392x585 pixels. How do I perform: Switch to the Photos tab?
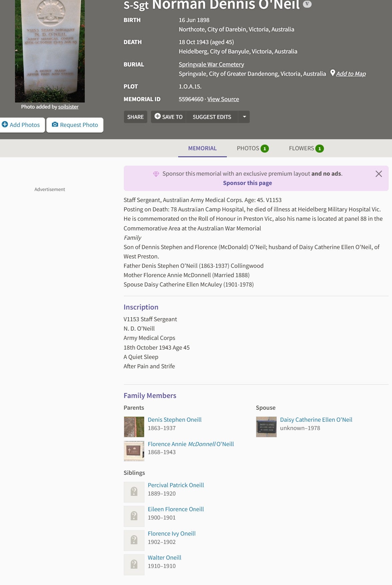coord(252,148)
